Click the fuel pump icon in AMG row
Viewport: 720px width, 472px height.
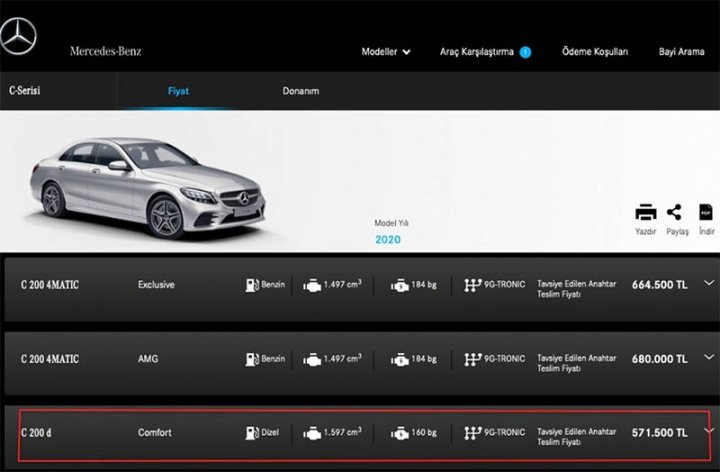(252, 359)
